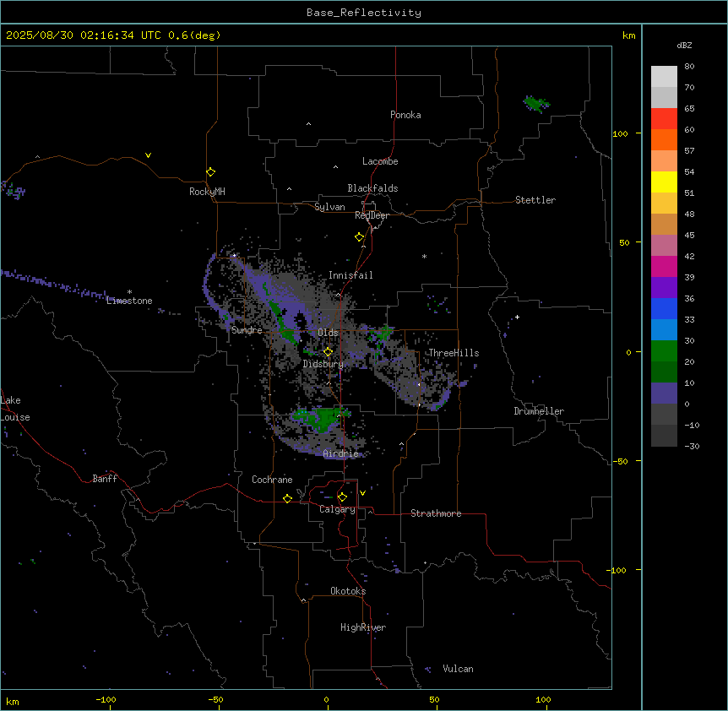Select the Calgary city label
This screenshot has height=711, width=728.
(337, 509)
